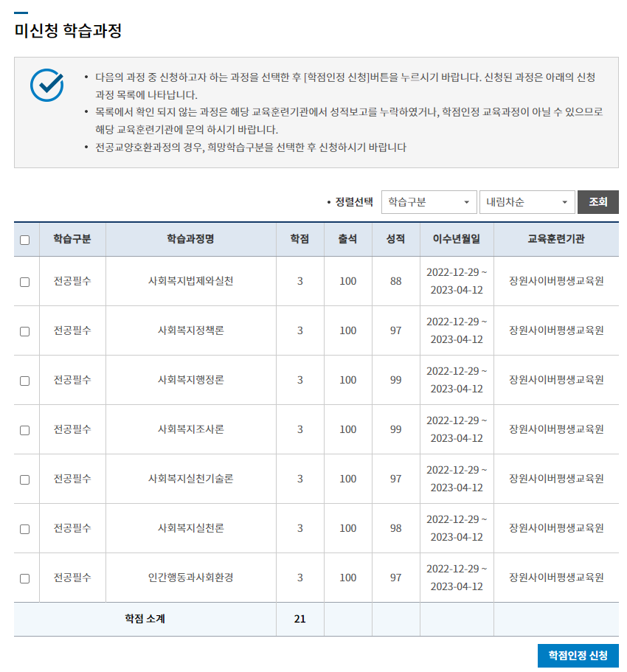This screenshot has height=672, width=627.
Task: Open the 내림차순 sort order dropdown
Action: 527,202
